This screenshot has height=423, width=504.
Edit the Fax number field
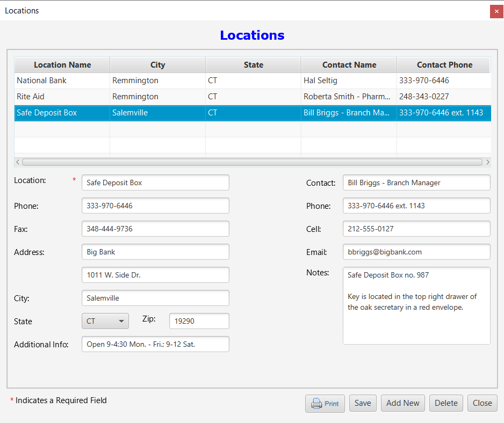(155, 228)
